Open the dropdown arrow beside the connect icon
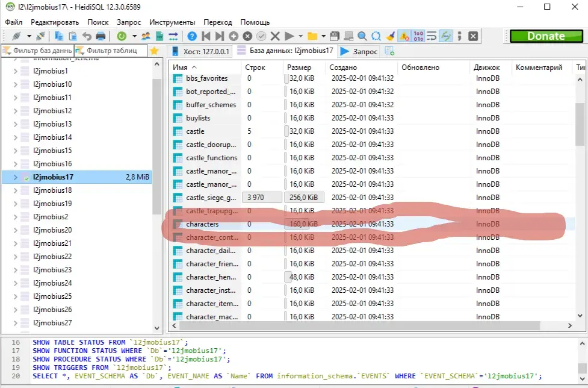588x388 pixels. [29, 36]
